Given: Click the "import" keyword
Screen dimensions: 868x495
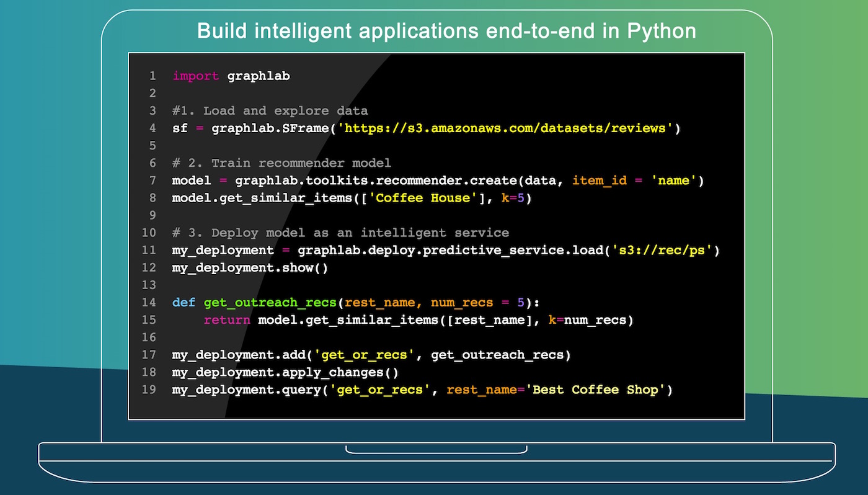Looking at the screenshot, I should point(196,76).
